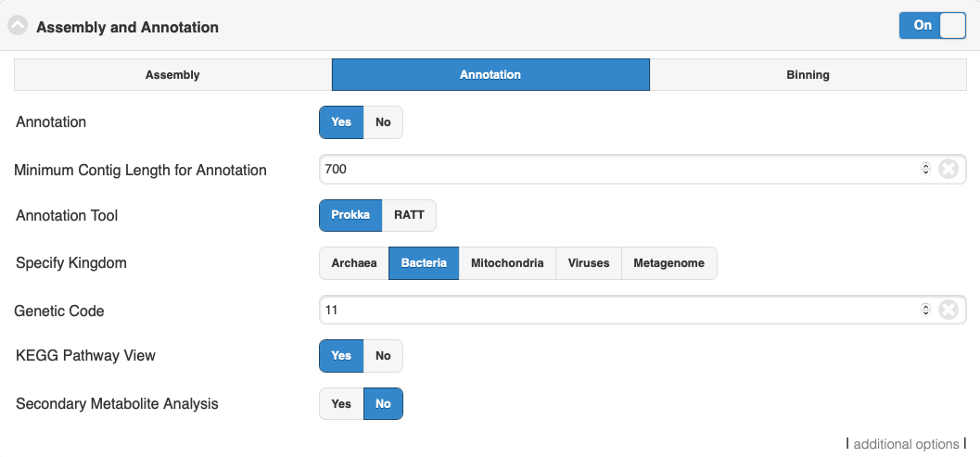980x457 pixels.
Task: Enable Secondary Metabolite Analysis with Yes
Action: pos(341,404)
